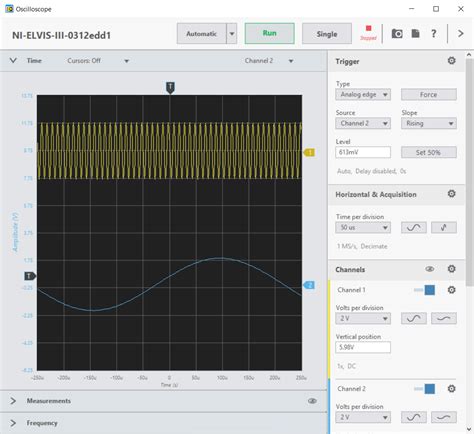Open Time per division 50 us dropdown
474x434 pixels.
pyautogui.click(x=363, y=227)
